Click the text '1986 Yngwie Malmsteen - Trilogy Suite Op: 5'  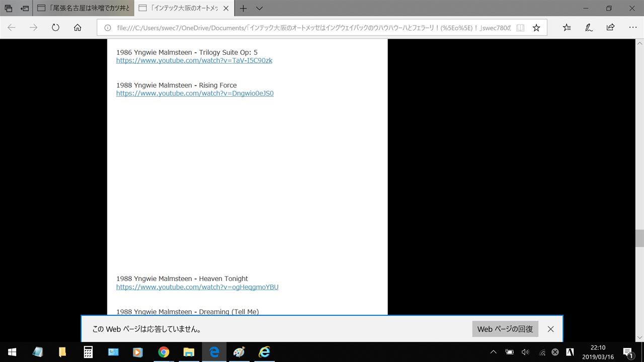tap(187, 52)
